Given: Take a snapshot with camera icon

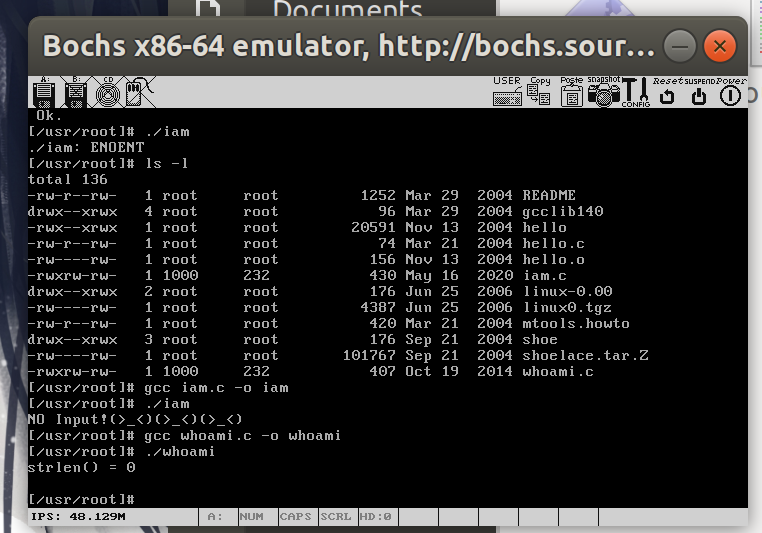Looking at the screenshot, I should point(604,91).
